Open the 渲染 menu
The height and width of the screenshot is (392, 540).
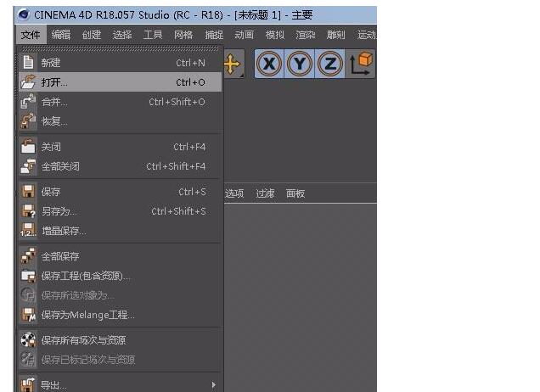(x=306, y=35)
